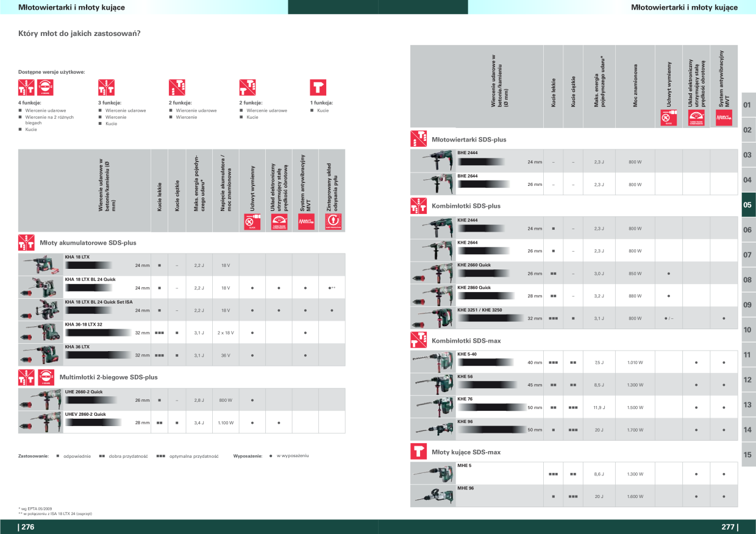Viewport: 756px width, 534px height.
Task: Click '1.700 W' value in KHE 96 row
Action: click(x=635, y=430)
